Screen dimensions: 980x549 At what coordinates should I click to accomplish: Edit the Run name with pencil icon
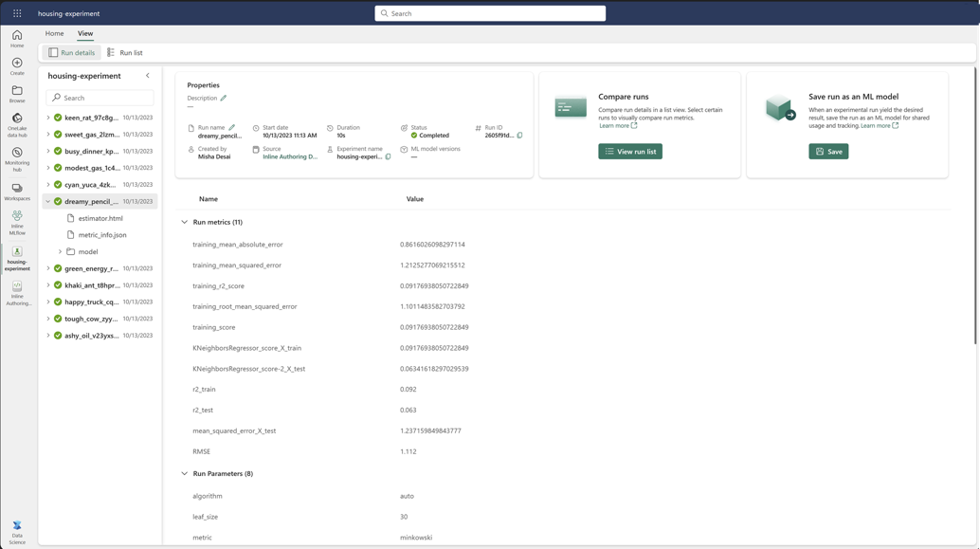tap(232, 127)
